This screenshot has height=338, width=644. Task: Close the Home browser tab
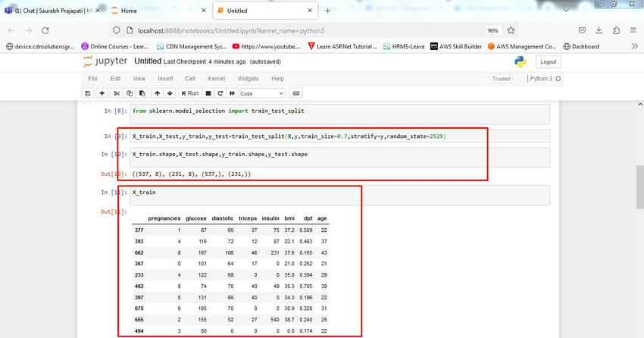(x=204, y=11)
